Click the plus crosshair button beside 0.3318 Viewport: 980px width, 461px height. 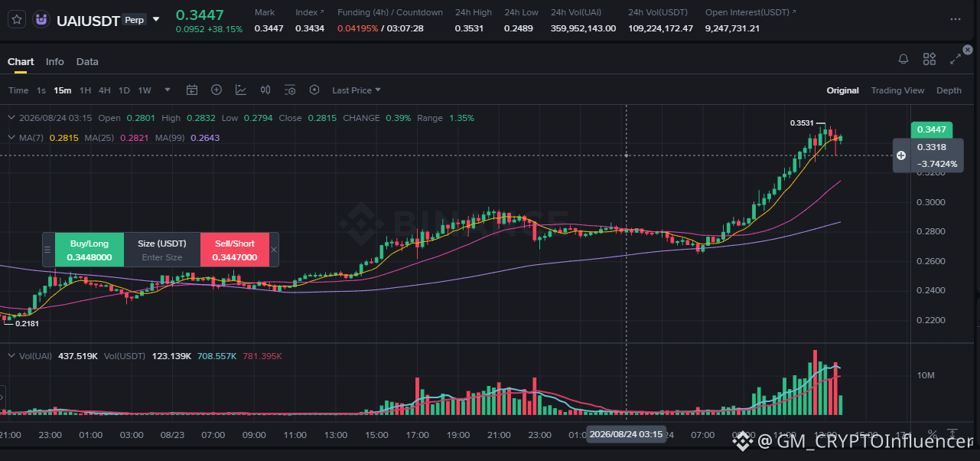point(901,155)
